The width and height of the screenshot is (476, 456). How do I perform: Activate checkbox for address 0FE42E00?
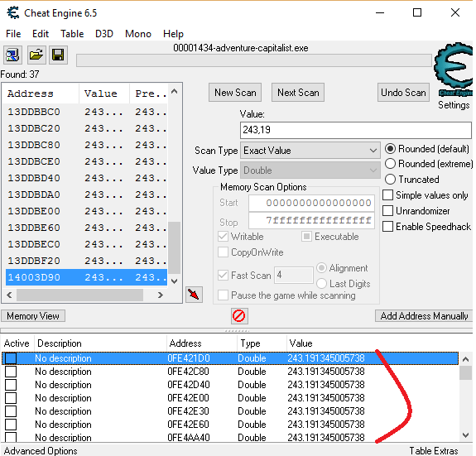[x=11, y=398]
